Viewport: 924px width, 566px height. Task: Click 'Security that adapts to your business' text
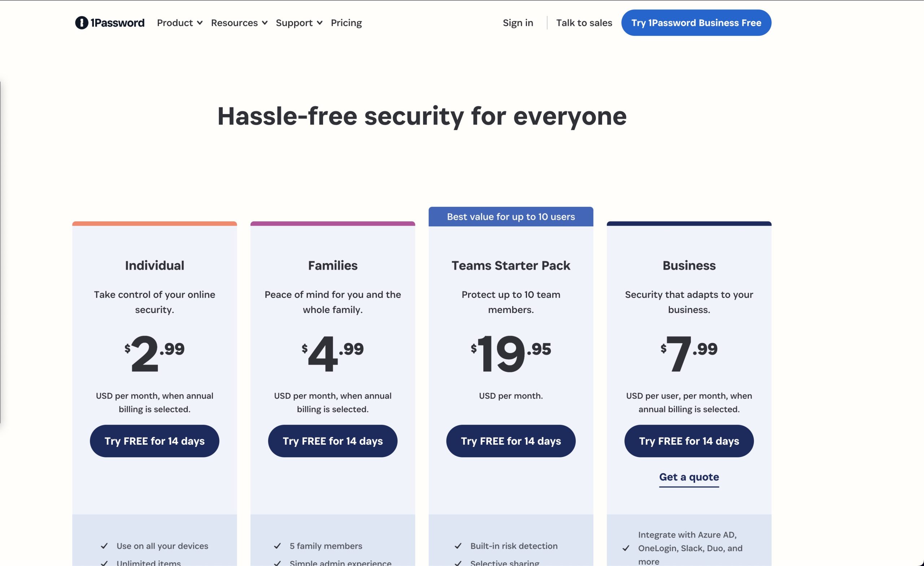[x=689, y=302]
